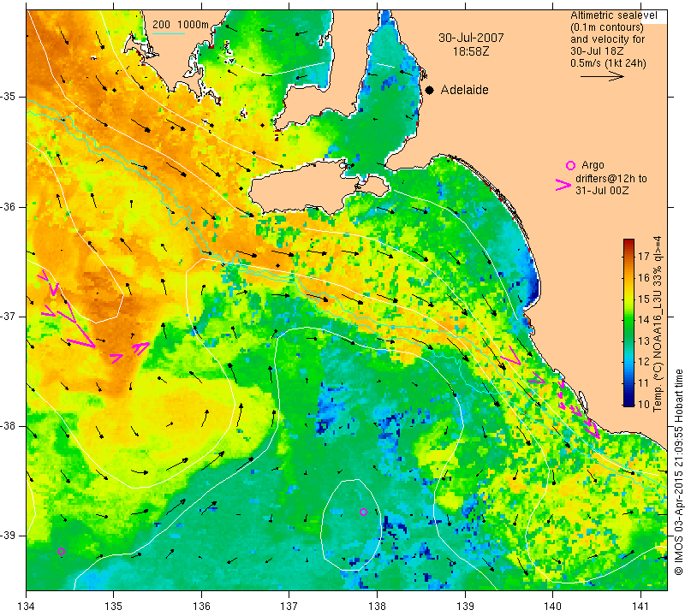Click the 137 longitude axis label
The width and height of the screenshot is (685, 616).
click(x=289, y=607)
